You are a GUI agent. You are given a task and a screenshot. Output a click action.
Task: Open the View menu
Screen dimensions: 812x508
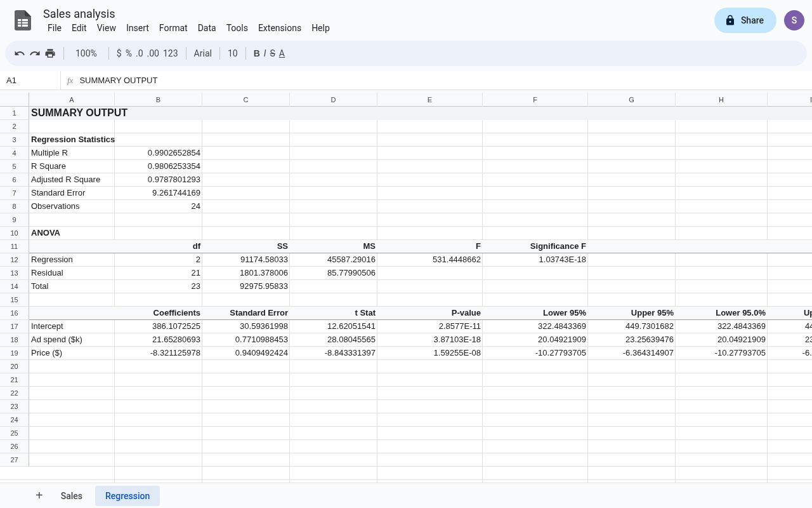click(x=107, y=28)
